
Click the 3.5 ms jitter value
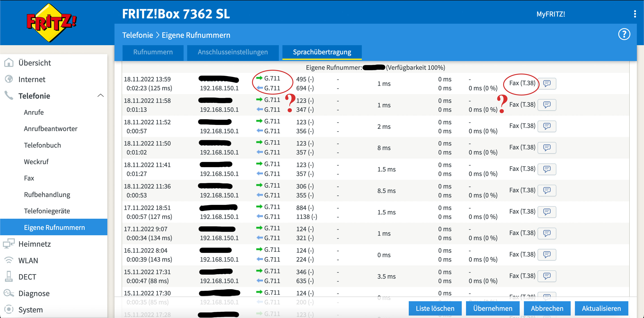pyautogui.click(x=386, y=276)
